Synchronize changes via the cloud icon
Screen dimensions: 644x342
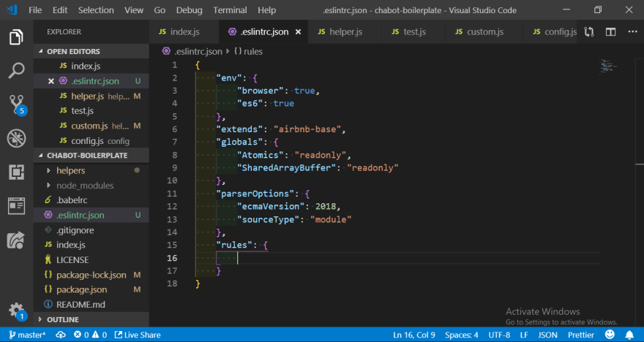(x=60, y=335)
